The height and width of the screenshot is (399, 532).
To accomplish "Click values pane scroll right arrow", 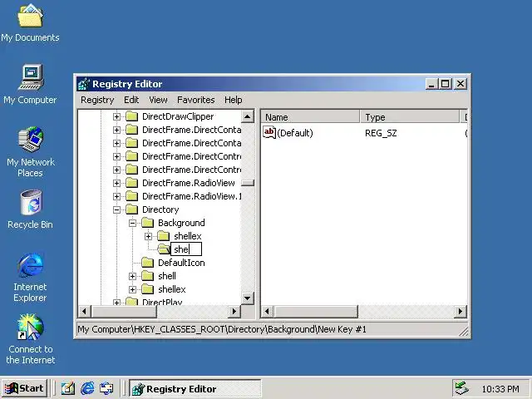I will (461, 311).
